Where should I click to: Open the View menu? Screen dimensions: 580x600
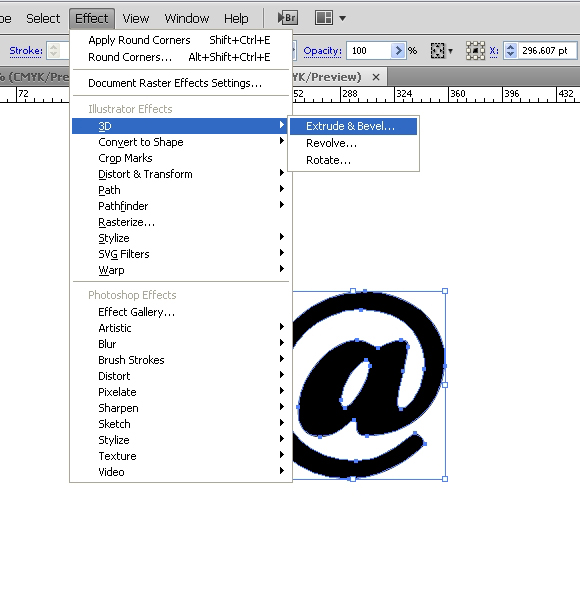pos(135,18)
